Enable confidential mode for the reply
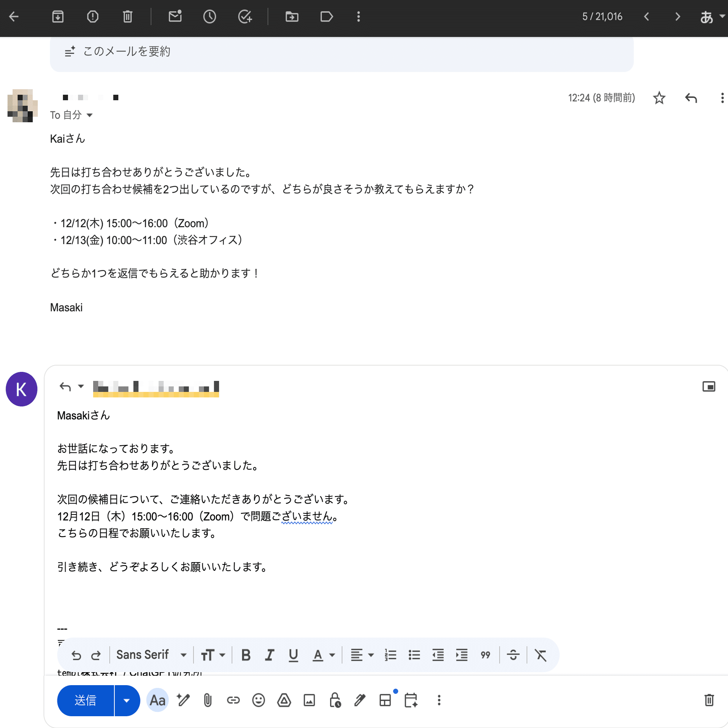The image size is (728, 728). (335, 700)
